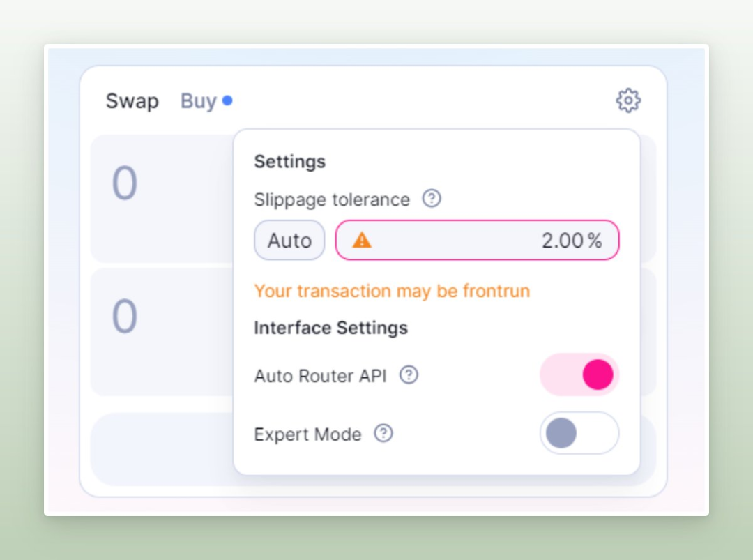Click the Expert Mode help icon
This screenshot has width=753, height=560.
click(x=383, y=433)
